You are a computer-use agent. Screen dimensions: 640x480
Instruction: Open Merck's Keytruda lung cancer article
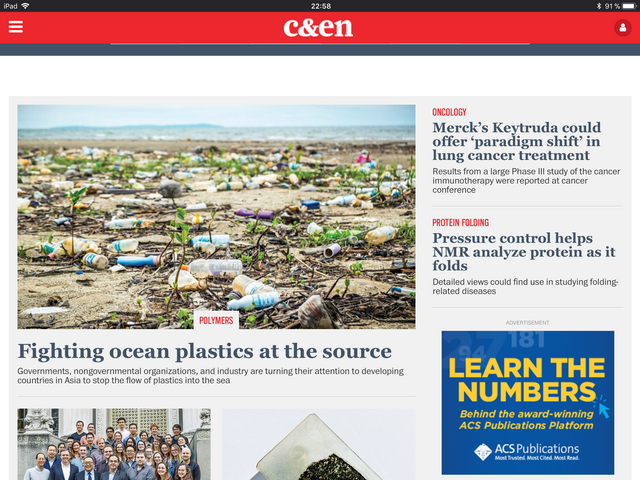(516, 141)
